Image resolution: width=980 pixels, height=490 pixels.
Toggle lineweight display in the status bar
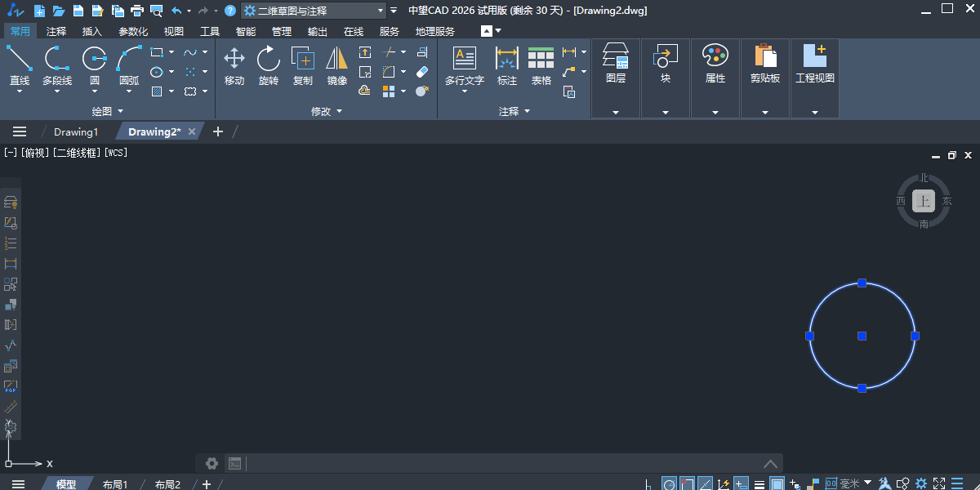point(759,484)
